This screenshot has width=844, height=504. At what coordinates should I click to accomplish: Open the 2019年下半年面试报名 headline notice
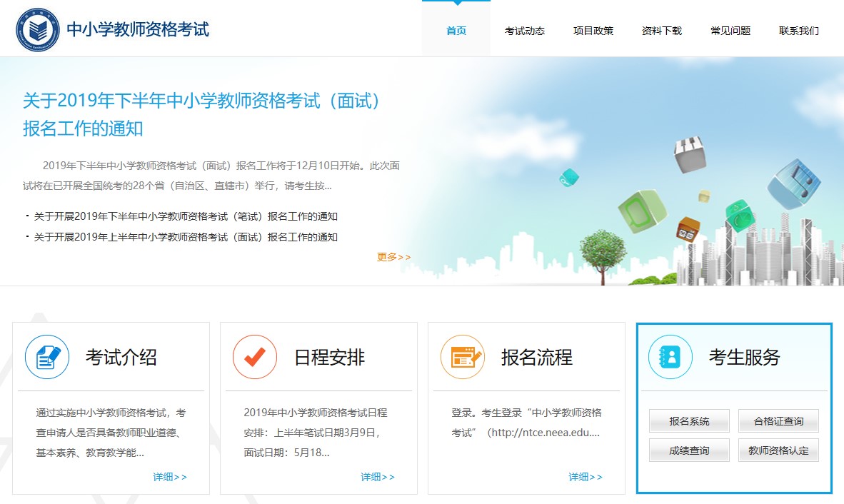(202, 114)
